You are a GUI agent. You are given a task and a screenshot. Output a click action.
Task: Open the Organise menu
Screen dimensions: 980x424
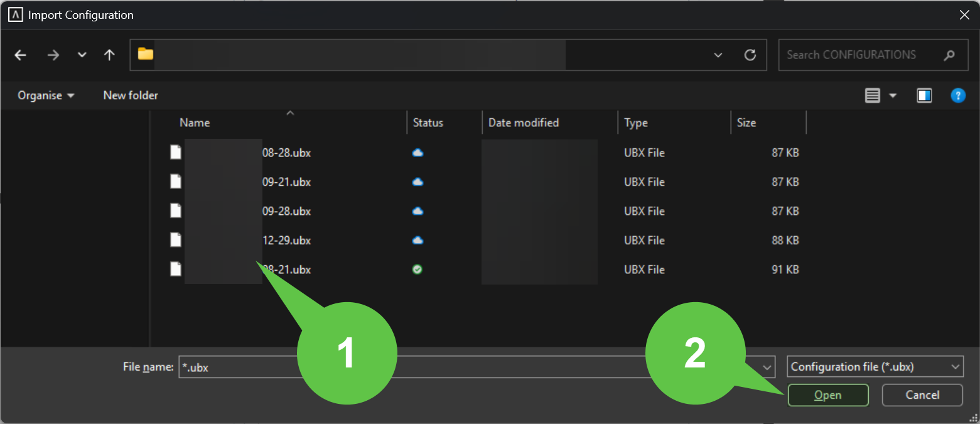[x=46, y=95]
